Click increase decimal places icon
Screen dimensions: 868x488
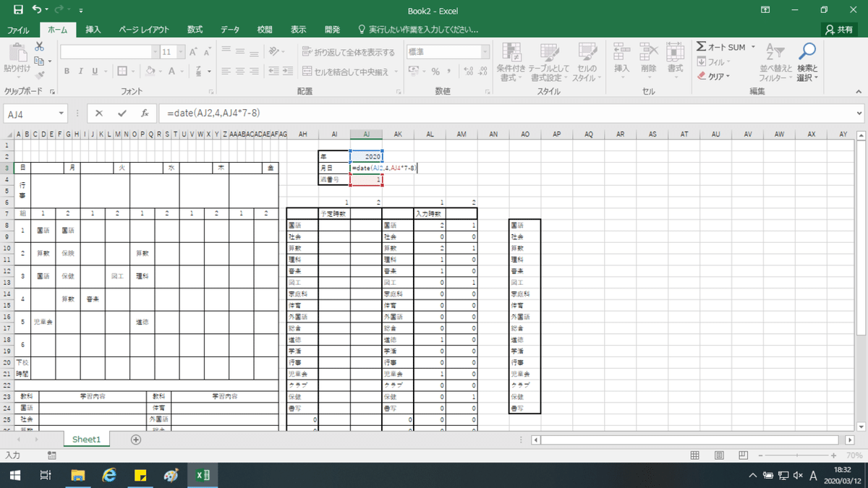pyautogui.click(x=469, y=72)
